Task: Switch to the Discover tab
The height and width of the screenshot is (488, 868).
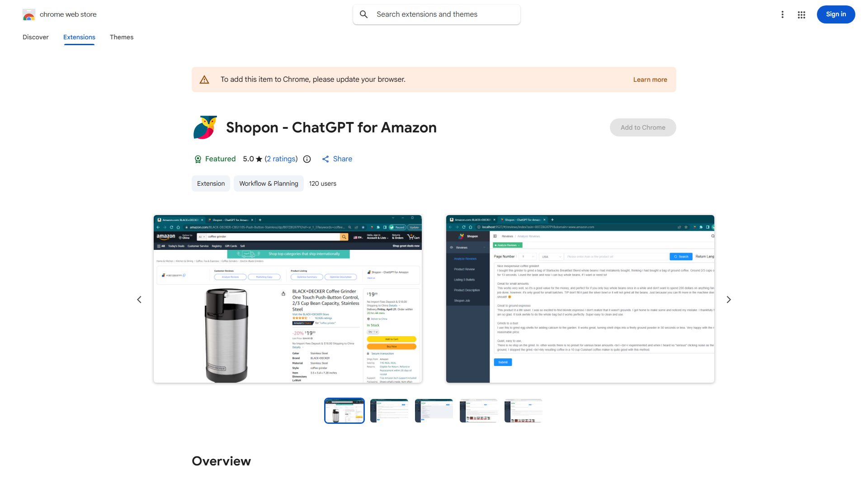Action: (x=36, y=37)
